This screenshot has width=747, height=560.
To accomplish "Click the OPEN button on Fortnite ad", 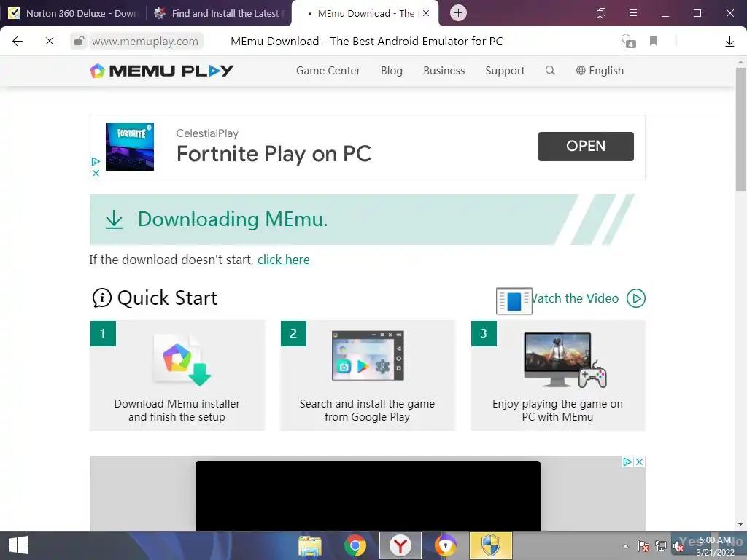I will coord(586,146).
